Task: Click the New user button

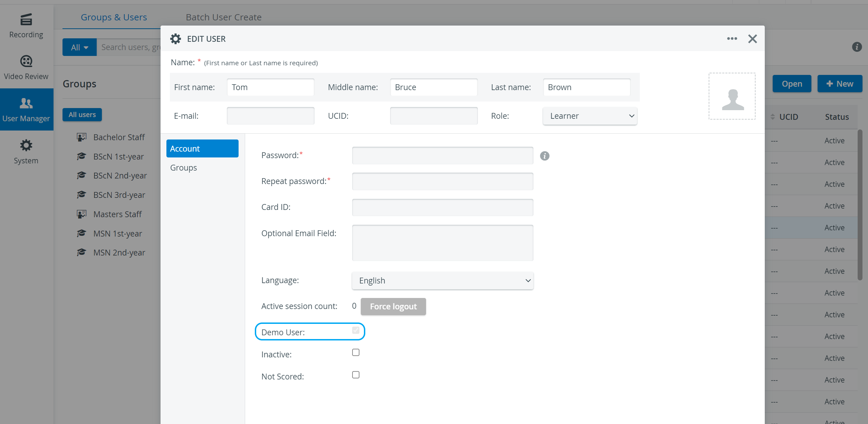Action: tap(840, 84)
